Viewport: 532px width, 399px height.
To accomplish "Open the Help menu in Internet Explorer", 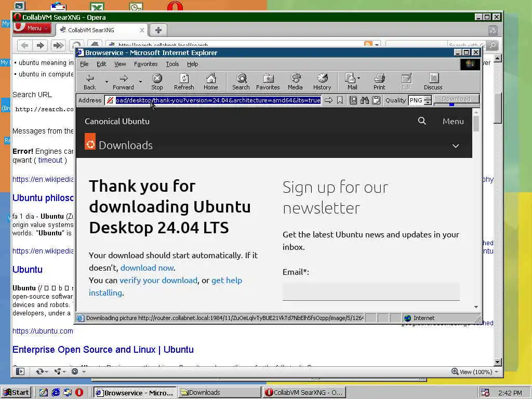I will (x=192, y=64).
